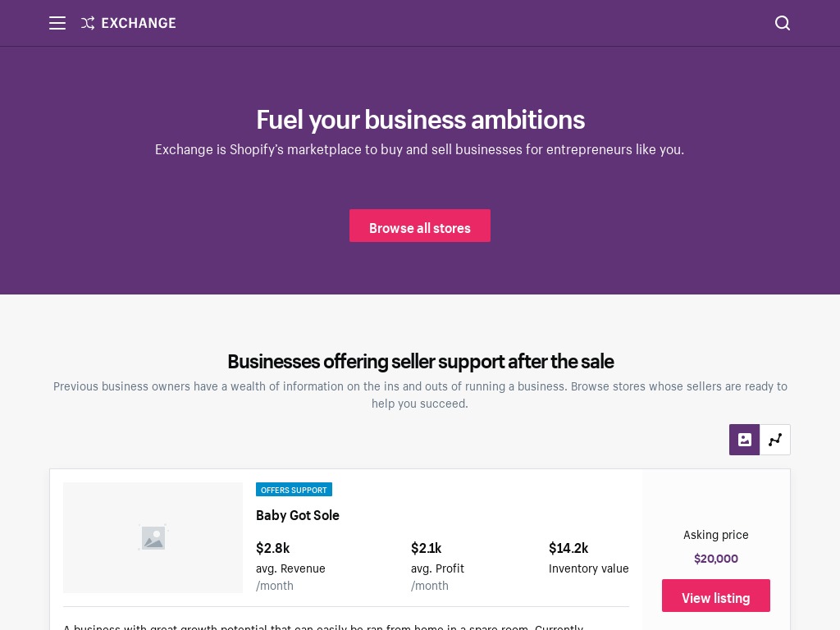This screenshot has width=840, height=630.
Task: Switch to graph chart view
Action: click(x=775, y=440)
